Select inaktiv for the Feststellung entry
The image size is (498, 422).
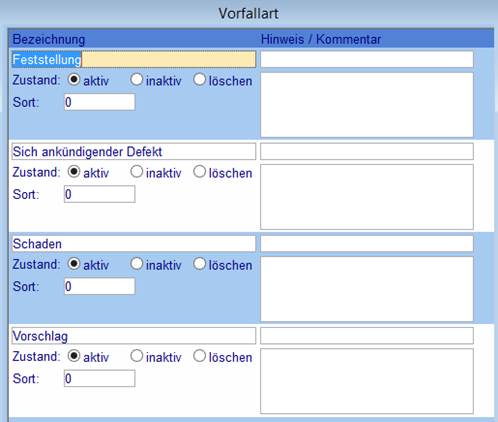[136, 80]
